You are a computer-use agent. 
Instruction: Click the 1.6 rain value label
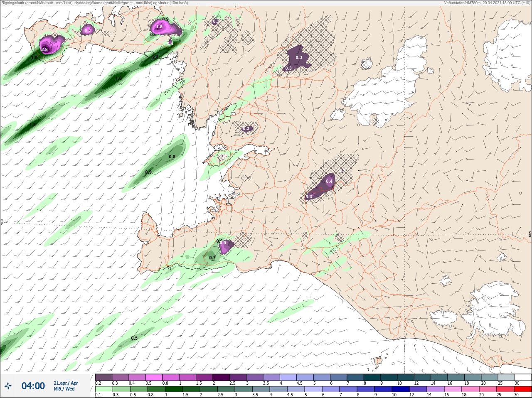coord(118,78)
